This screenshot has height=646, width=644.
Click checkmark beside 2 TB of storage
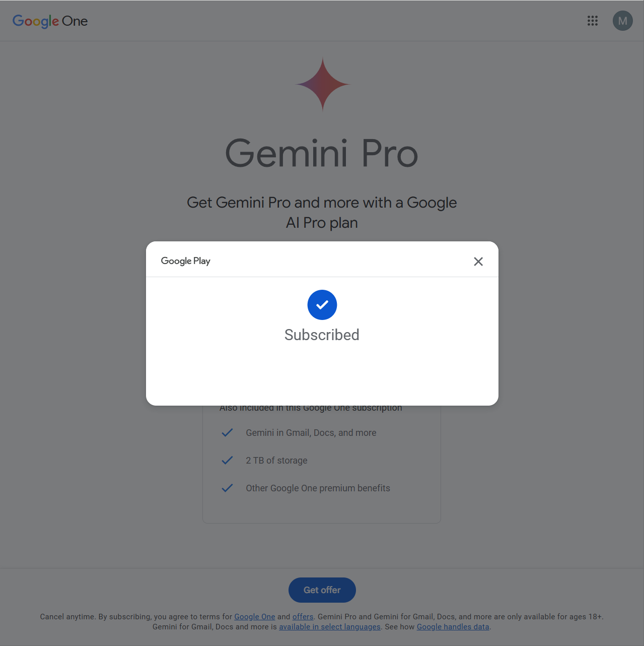[228, 460]
